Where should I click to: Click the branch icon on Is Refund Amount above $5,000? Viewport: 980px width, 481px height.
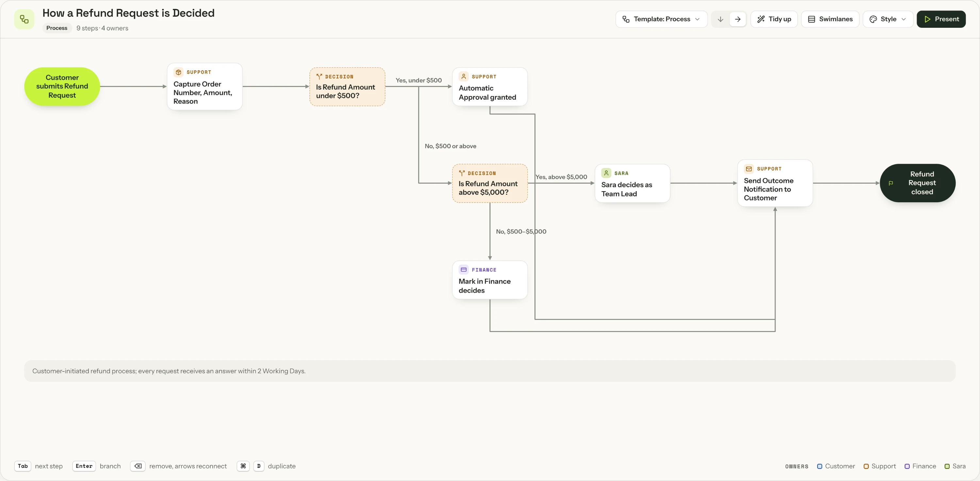coord(462,173)
